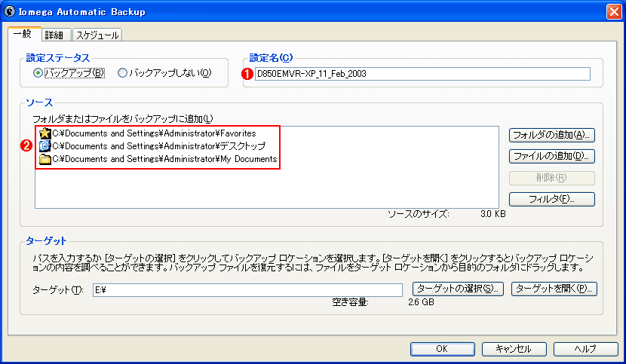Click the Favorites star icon in source list
This screenshot has width=626, height=364.
(45, 133)
